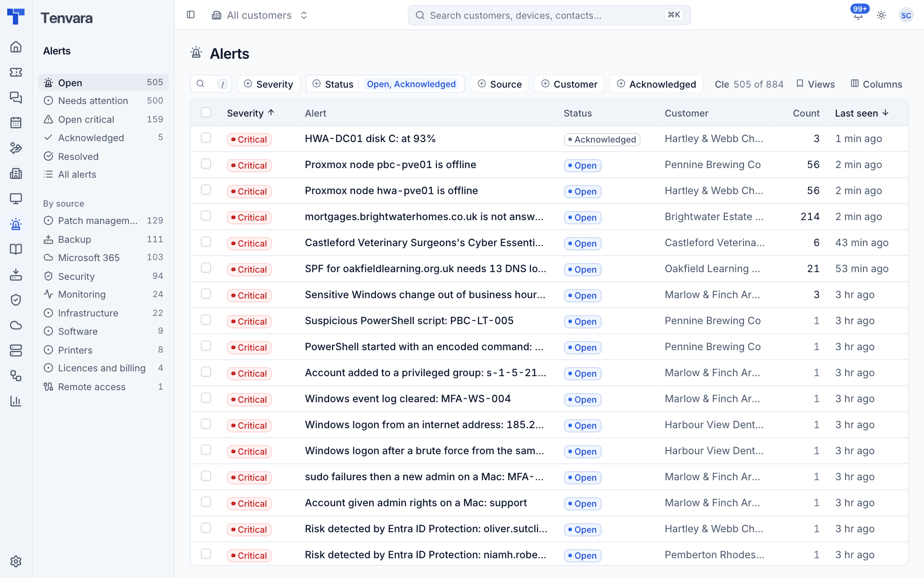The image size is (924, 578).
Task: Open the chat conversations icon in rail
Action: pos(16,97)
